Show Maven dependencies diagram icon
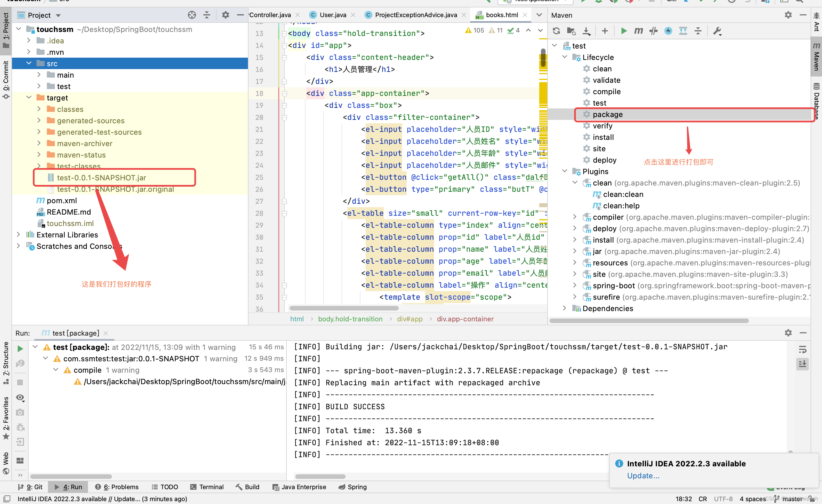822x504 pixels. (x=683, y=31)
